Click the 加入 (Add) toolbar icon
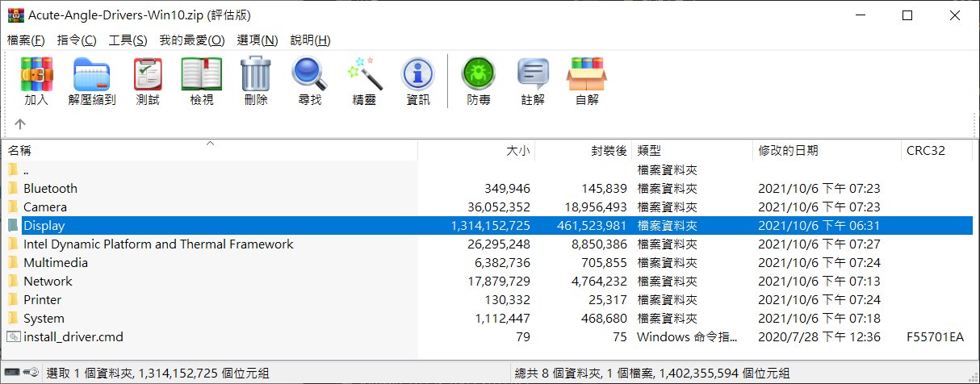Image resolution: width=980 pixels, height=384 pixels. 36,81
